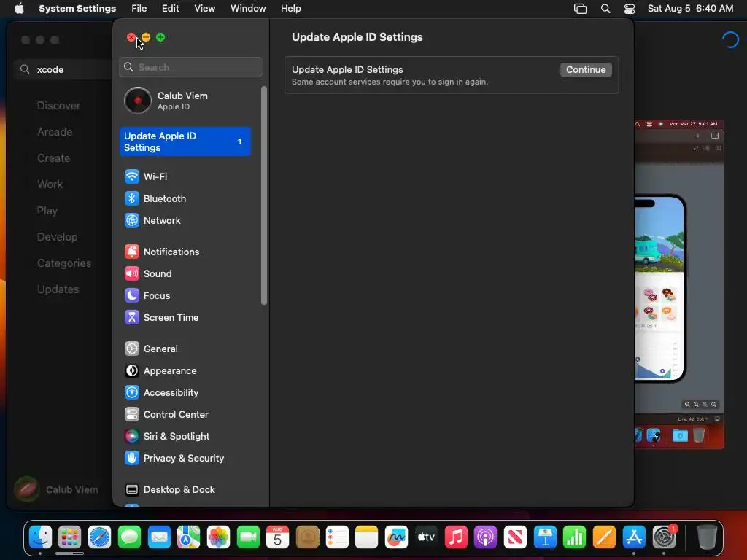This screenshot has width=747, height=560.
Task: Launch Numbers from the Dock
Action: click(575, 537)
